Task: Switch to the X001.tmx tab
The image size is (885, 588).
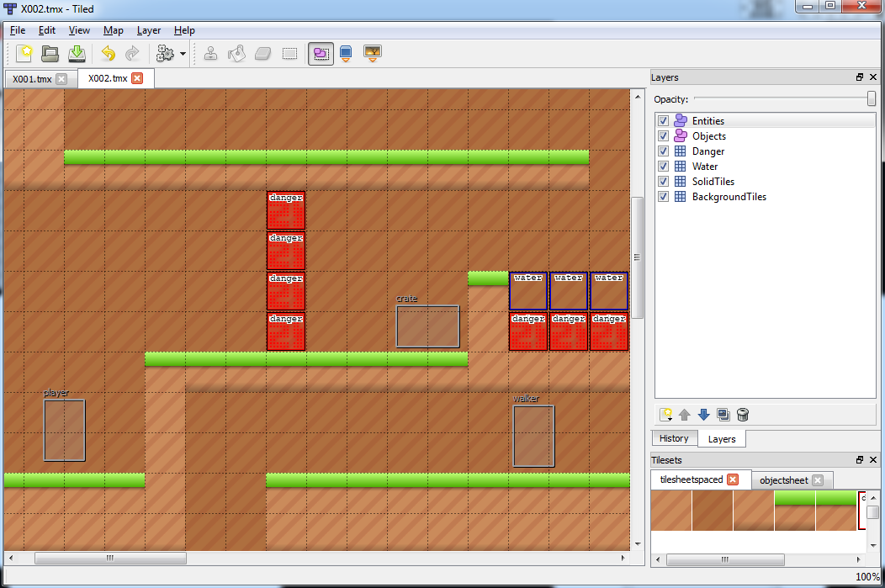Action: pyautogui.click(x=32, y=79)
